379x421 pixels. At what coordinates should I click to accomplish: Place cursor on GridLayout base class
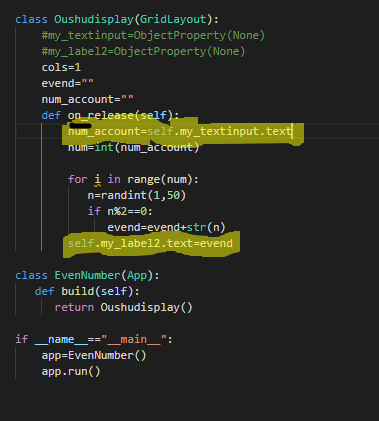pyautogui.click(x=173, y=19)
